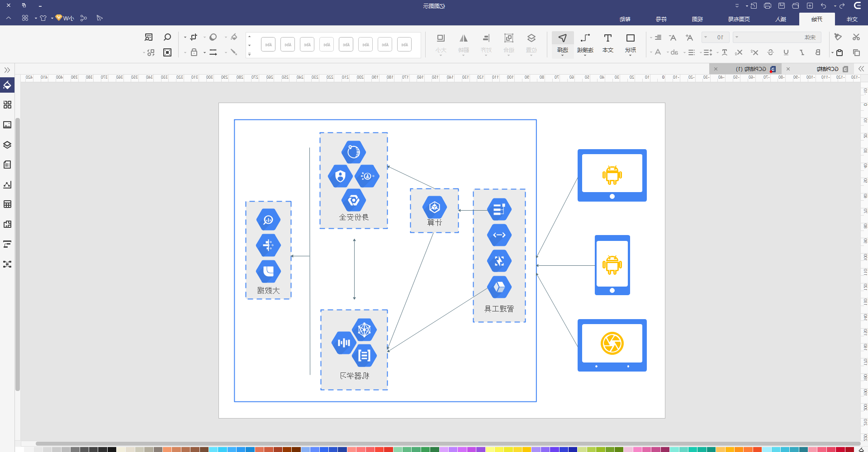Open the fill color bucket tool
The image size is (868, 452).
[234, 37]
